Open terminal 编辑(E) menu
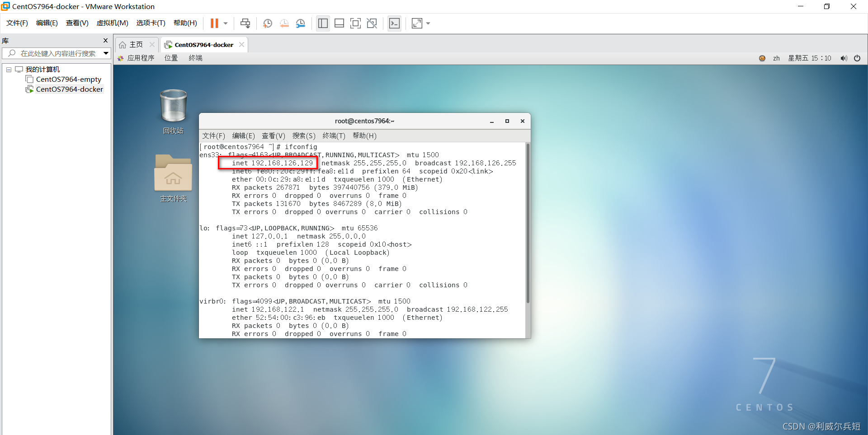868x435 pixels. coord(243,136)
